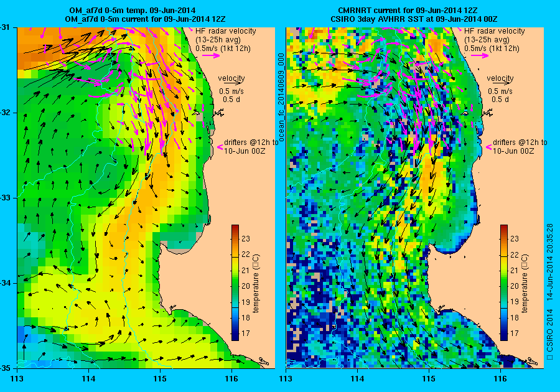This screenshot has height=392, width=560.
Task: Click the 17 tick on left color bar
Action: coord(246,333)
